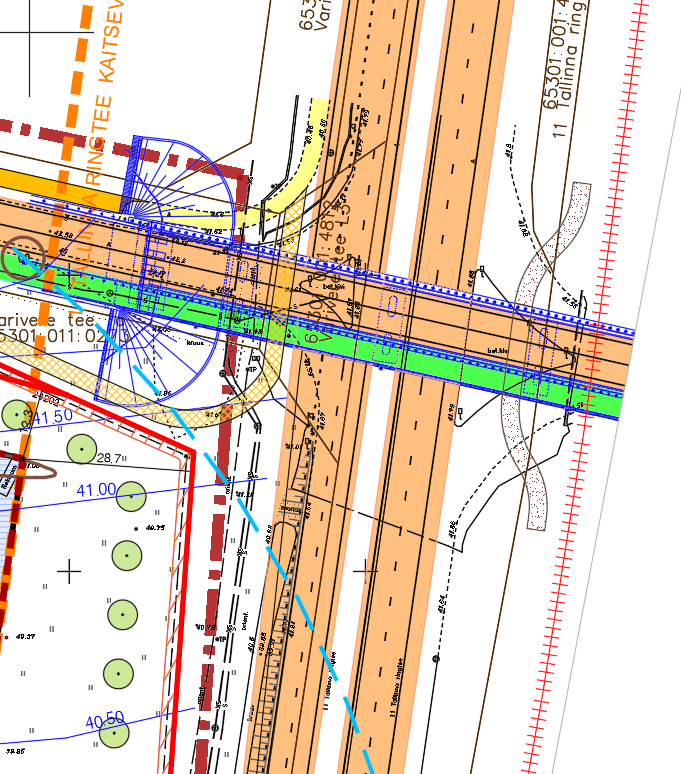Select the bottommost green tree symbol near 40.50

tap(116, 733)
